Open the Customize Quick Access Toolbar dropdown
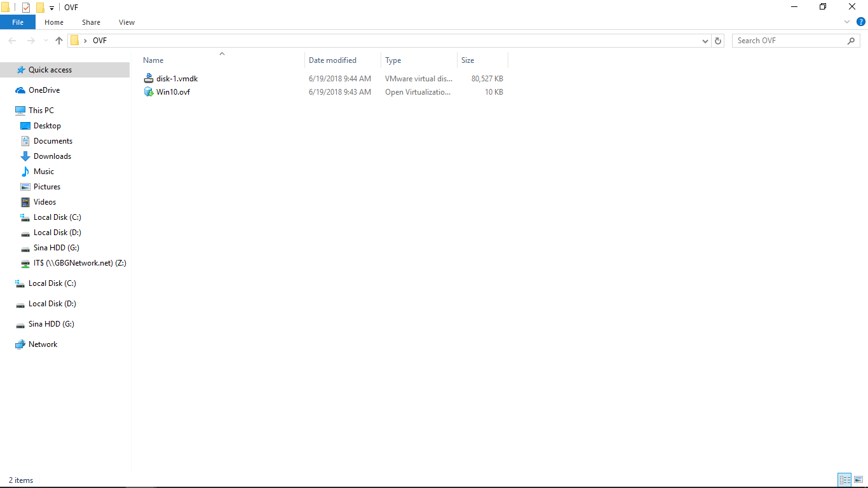 click(x=51, y=8)
